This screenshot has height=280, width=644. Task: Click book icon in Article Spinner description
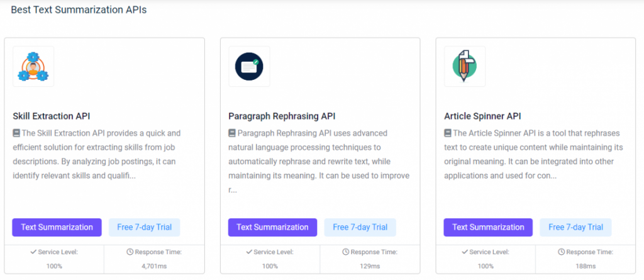[x=448, y=133]
